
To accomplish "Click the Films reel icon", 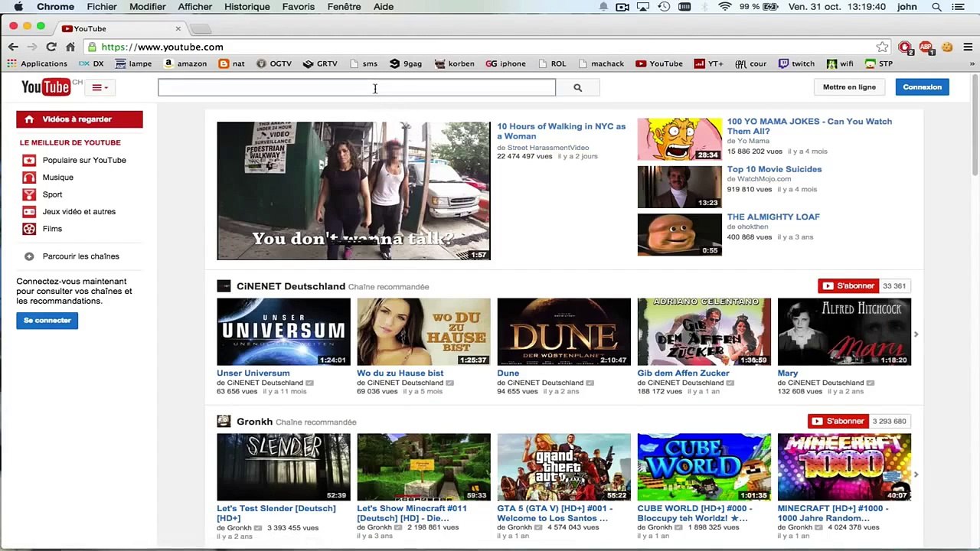I will (29, 229).
